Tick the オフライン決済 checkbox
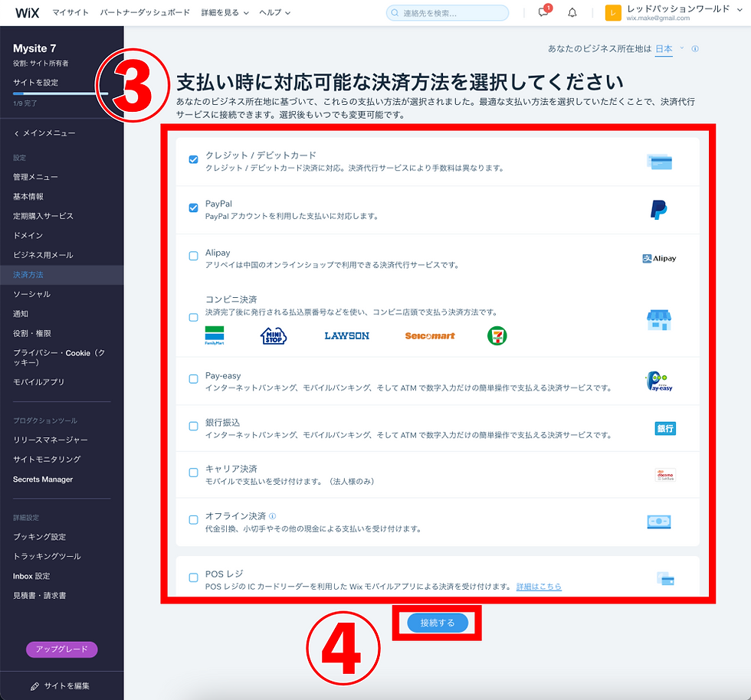Screen dimensions: 751x700 [x=193, y=519]
